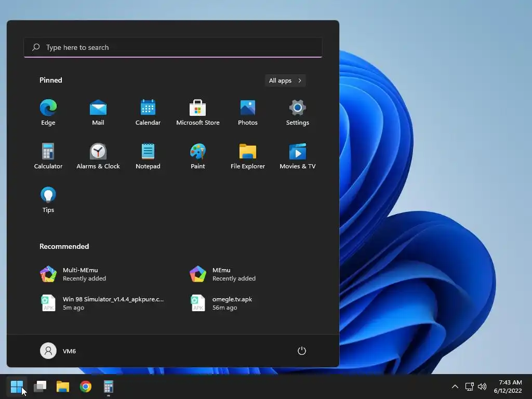The image size is (532, 399).
Task: Click the "56m ago" text under omegle.tv.apk
Action: click(224, 308)
